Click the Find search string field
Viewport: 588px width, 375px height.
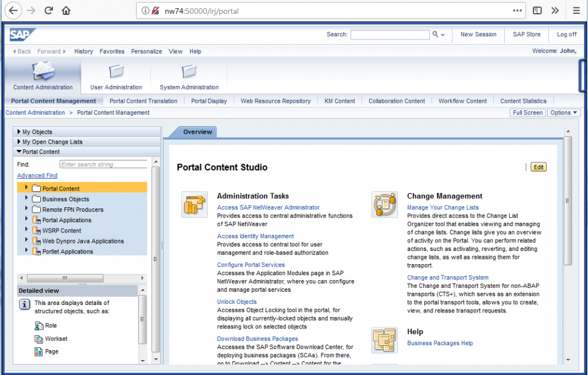coord(103,164)
